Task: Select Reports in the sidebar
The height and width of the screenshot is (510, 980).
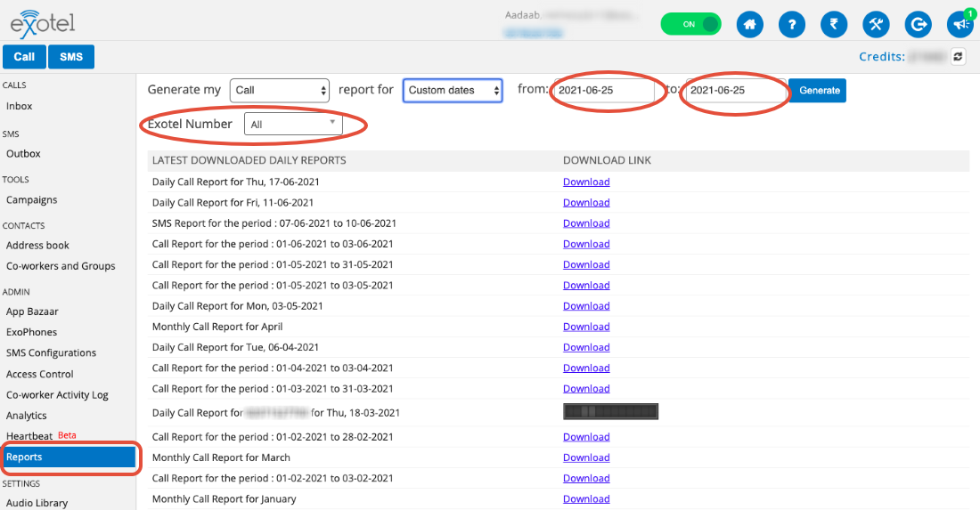Action: pyautogui.click(x=68, y=457)
